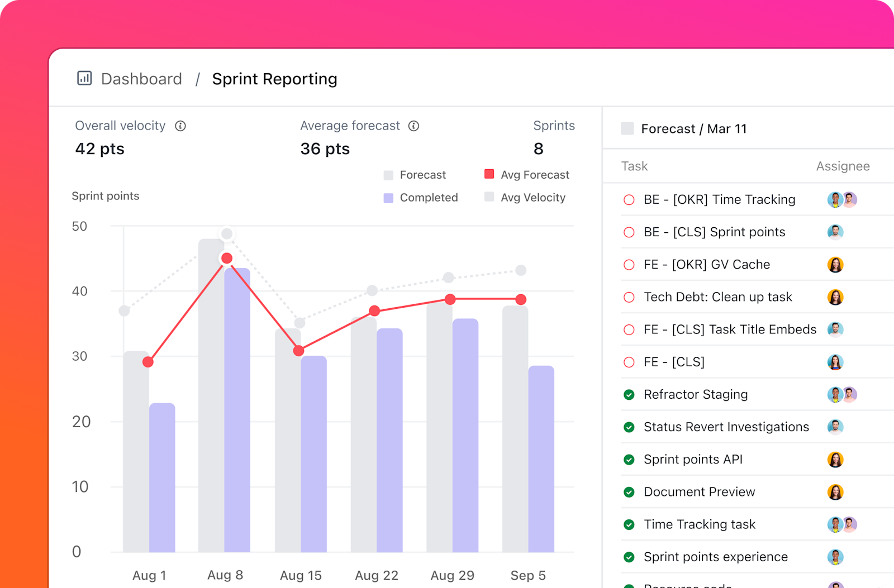Click the avatar pair on Time Tracking task
This screenshot has height=588, width=894.
(x=842, y=524)
